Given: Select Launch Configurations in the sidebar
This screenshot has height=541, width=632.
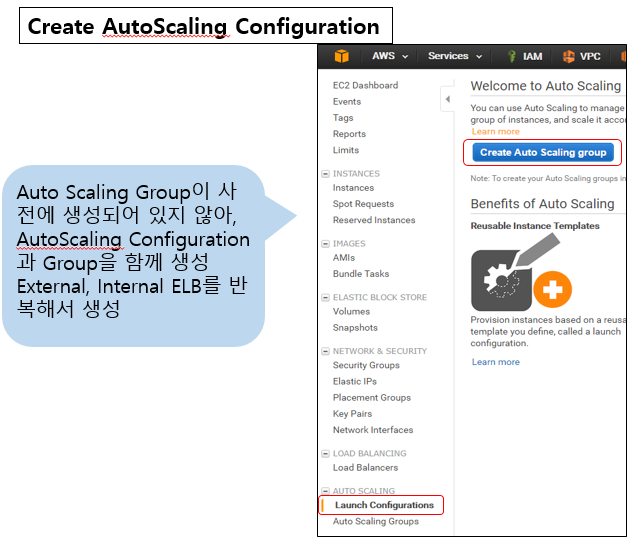Looking at the screenshot, I should (x=384, y=505).
